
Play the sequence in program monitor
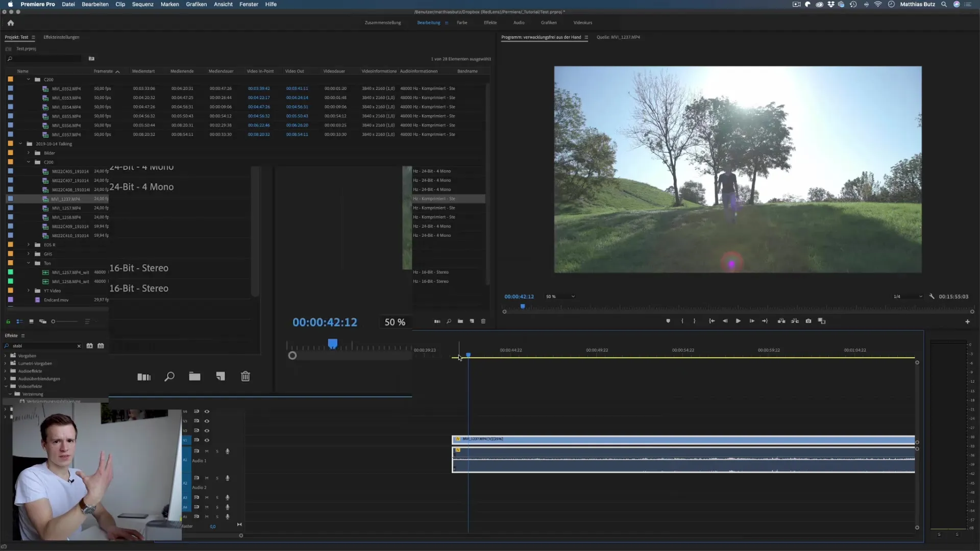click(738, 321)
